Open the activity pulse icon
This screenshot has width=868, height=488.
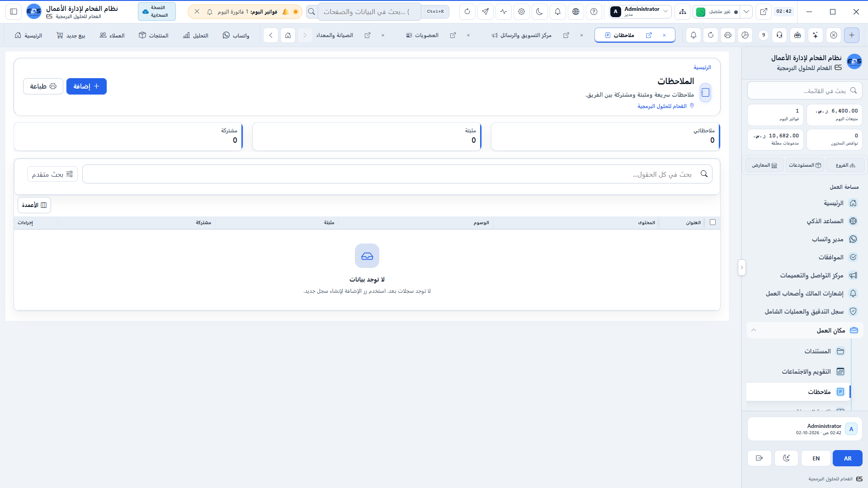tap(504, 12)
